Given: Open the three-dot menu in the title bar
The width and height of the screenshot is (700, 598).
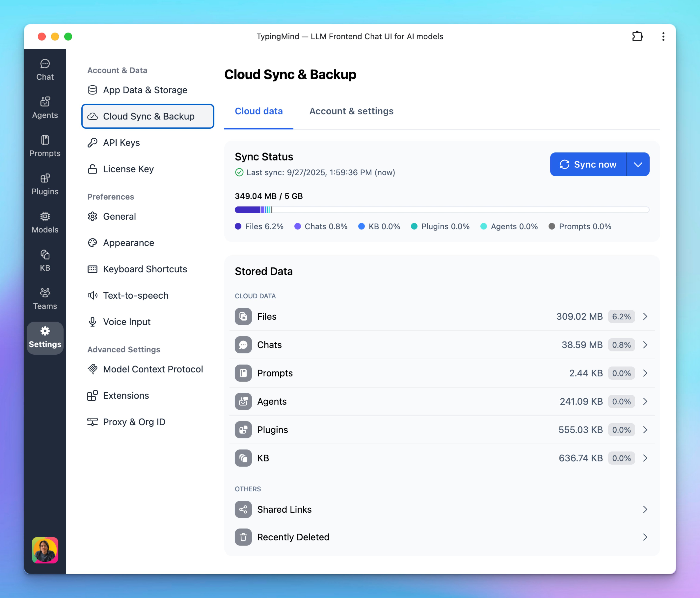Looking at the screenshot, I should coord(663,36).
